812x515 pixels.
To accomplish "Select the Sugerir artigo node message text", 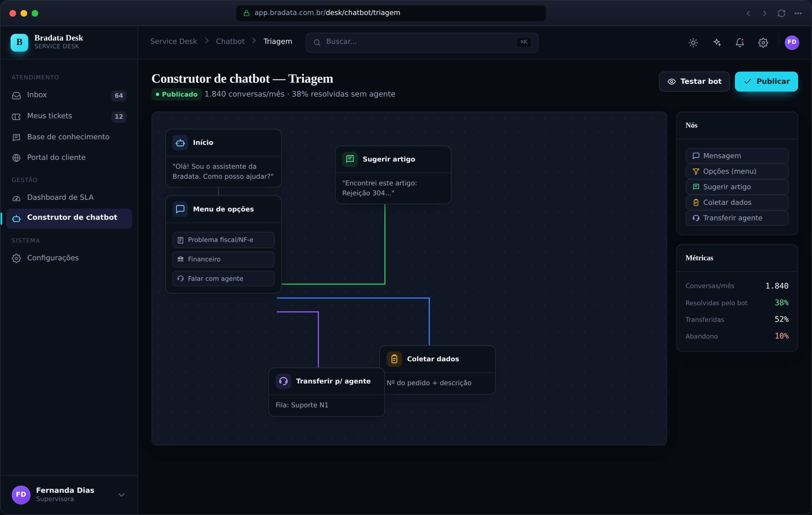I will [379, 188].
